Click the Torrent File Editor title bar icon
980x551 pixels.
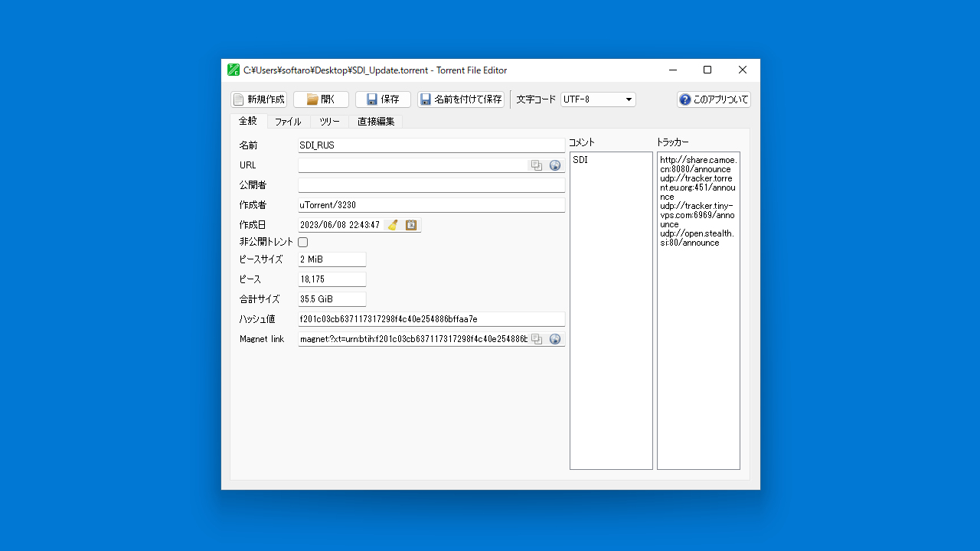(x=234, y=70)
